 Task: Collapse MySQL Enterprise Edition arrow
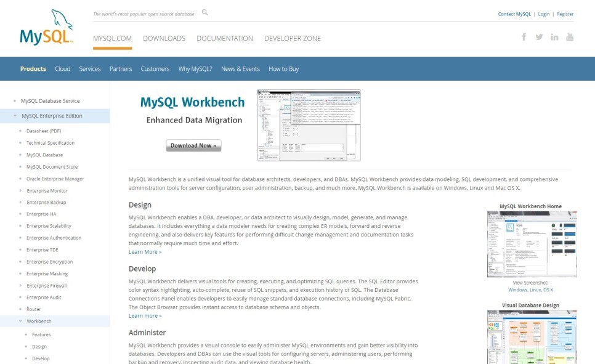pyautogui.click(x=15, y=116)
